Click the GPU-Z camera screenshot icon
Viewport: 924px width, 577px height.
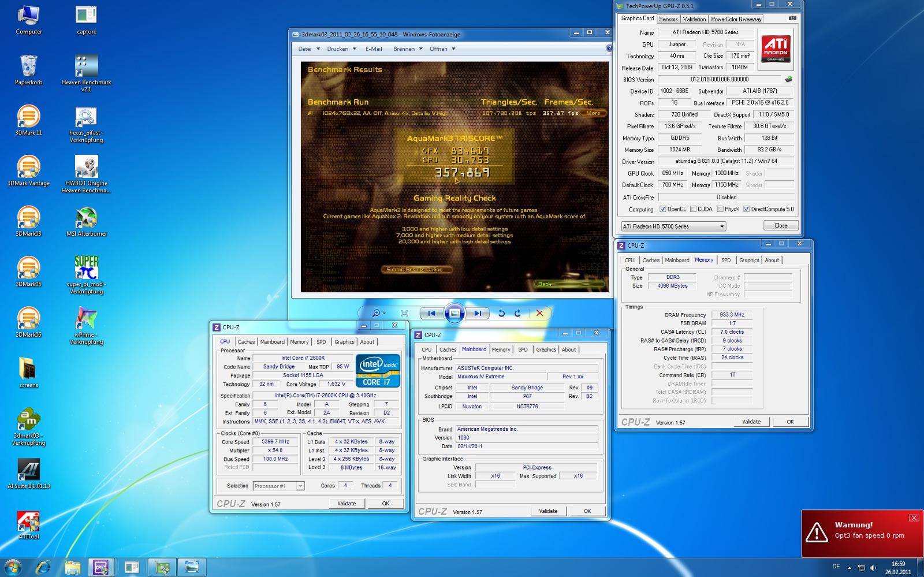click(x=792, y=18)
